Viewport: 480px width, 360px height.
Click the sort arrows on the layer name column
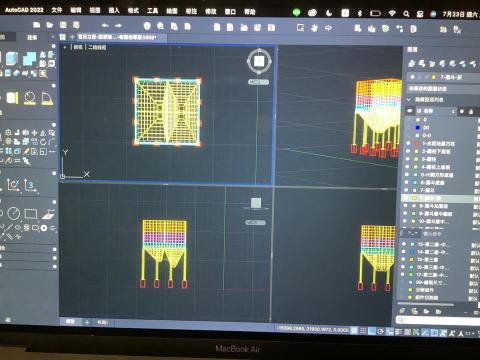(453, 111)
